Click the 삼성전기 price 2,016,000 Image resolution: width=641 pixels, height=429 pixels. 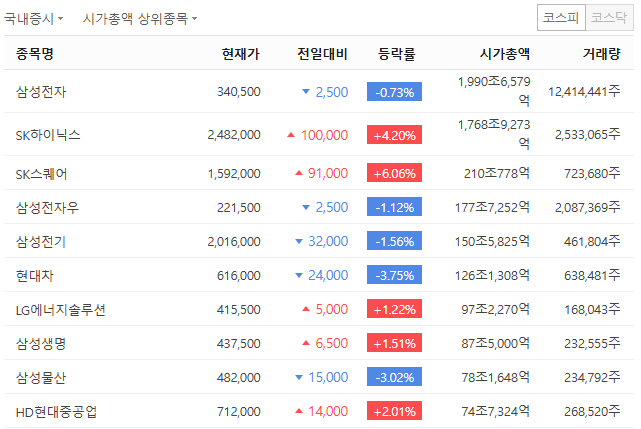[234, 242]
